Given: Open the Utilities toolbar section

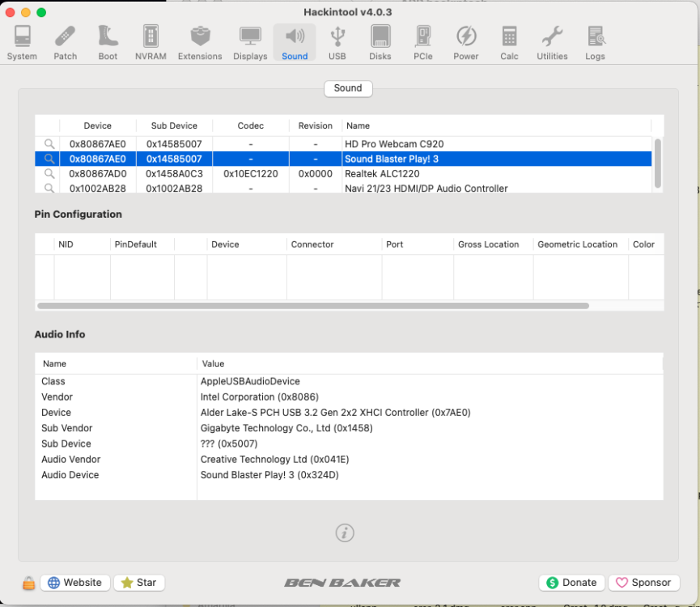Looking at the screenshot, I should [552, 42].
